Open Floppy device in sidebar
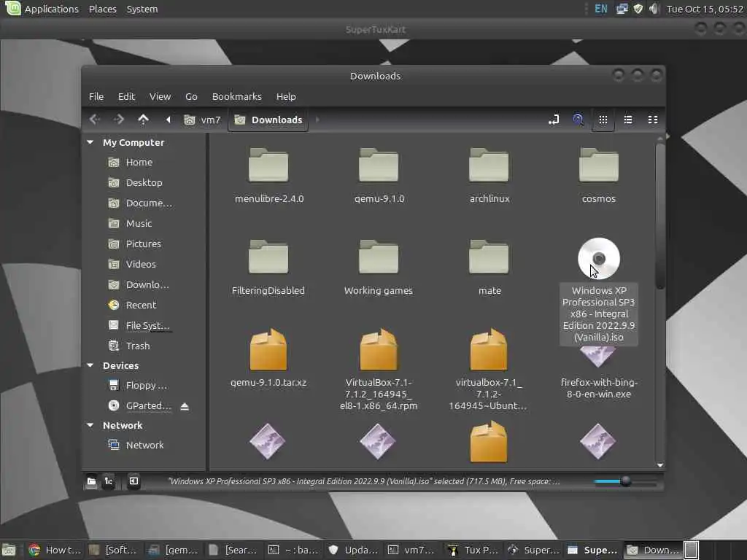Viewport: 747px width, 560px height. coord(144,385)
